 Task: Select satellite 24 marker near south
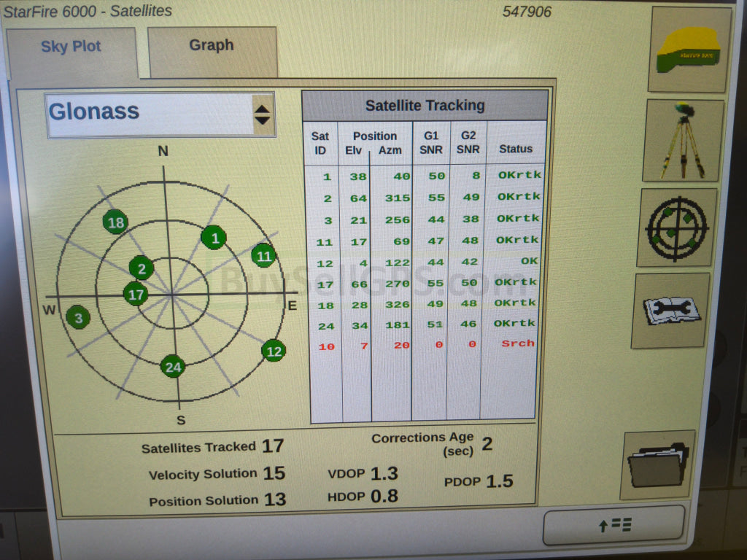click(x=173, y=367)
